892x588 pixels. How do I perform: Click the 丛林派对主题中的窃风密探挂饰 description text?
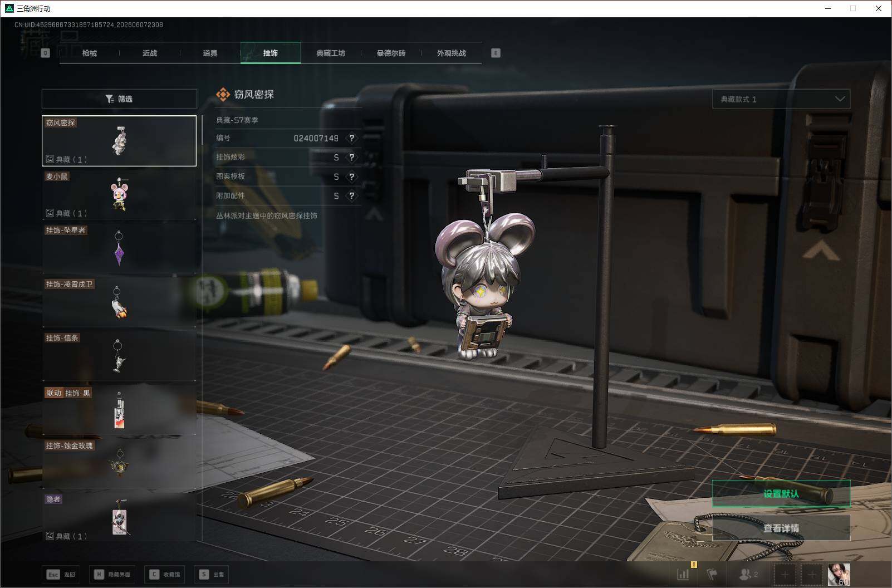tap(267, 215)
